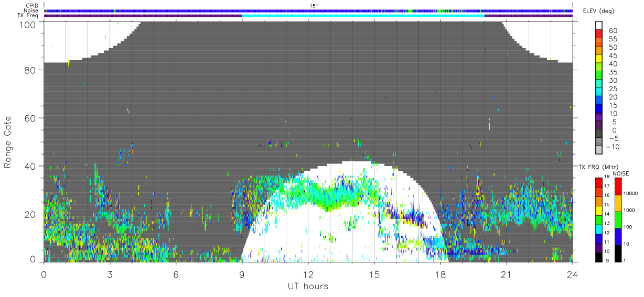Click the TX Freq row label
The image size is (644, 297).
pyautogui.click(x=28, y=16)
